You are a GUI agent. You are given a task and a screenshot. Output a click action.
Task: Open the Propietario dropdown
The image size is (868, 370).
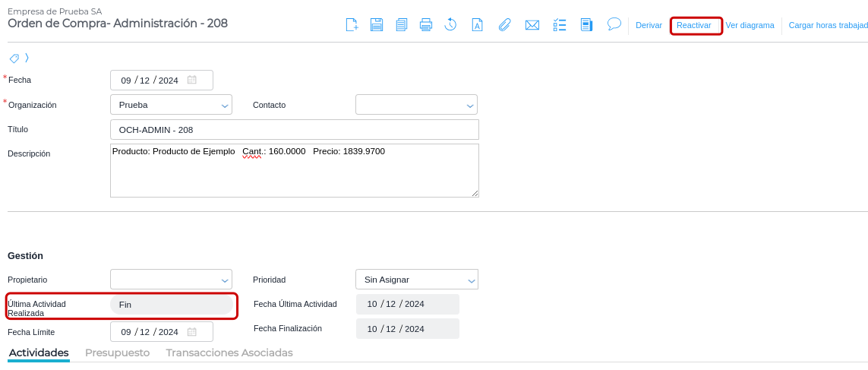225,280
